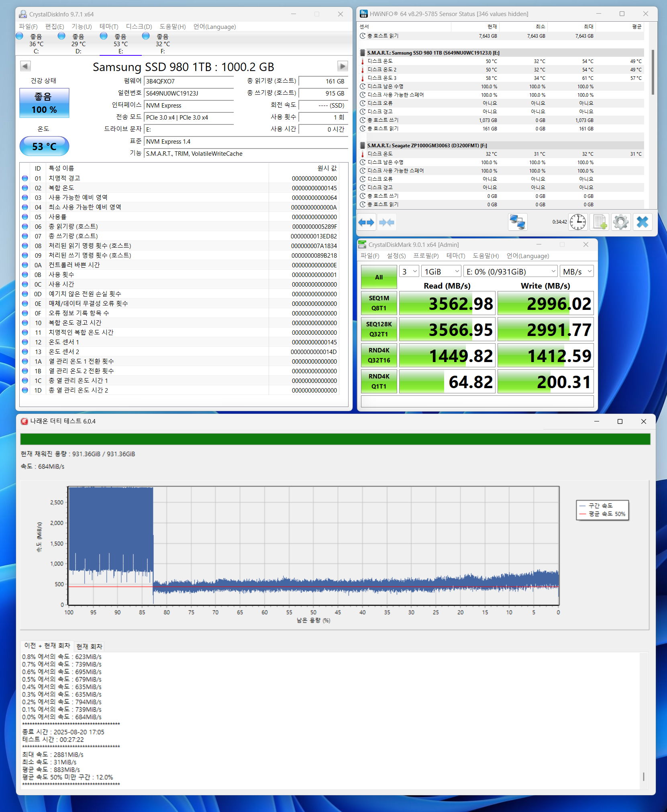
Task: Go to previous disk with left arrow
Action: 25,66
